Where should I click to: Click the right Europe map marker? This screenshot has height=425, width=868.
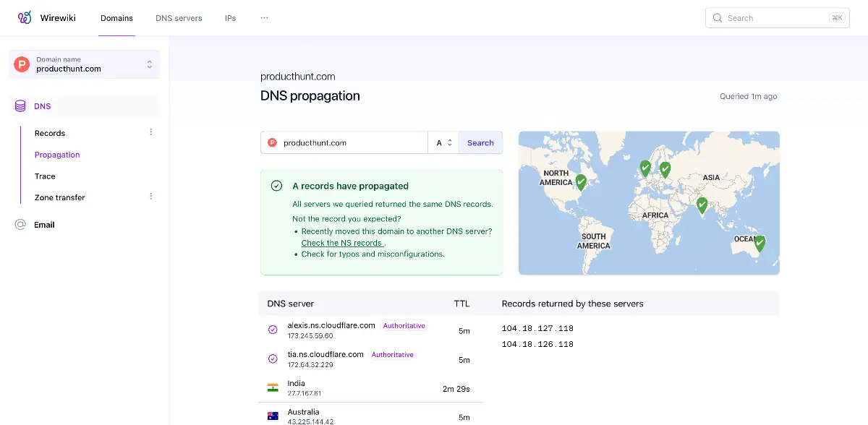click(665, 169)
